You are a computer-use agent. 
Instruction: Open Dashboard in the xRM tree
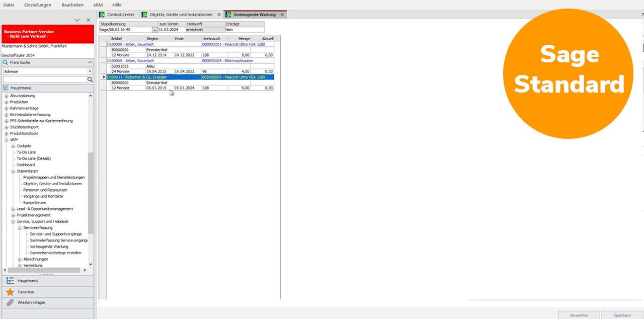pos(26,165)
